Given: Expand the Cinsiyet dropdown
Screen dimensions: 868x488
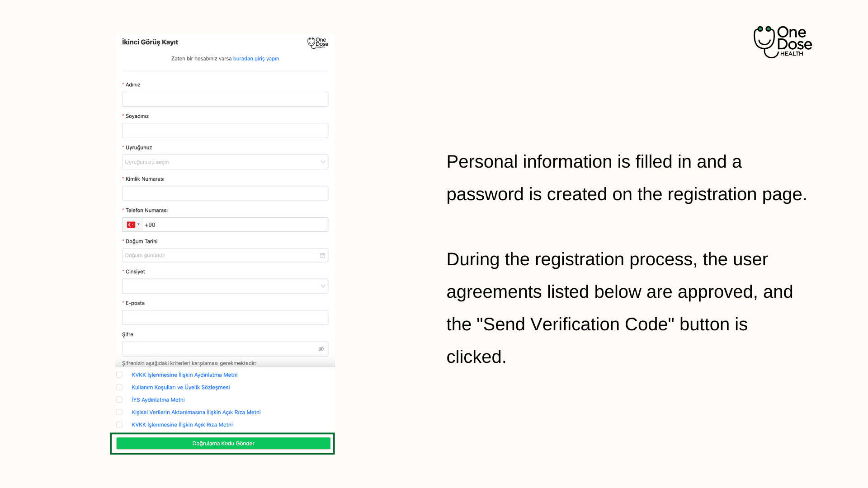Looking at the screenshot, I should tap(225, 286).
